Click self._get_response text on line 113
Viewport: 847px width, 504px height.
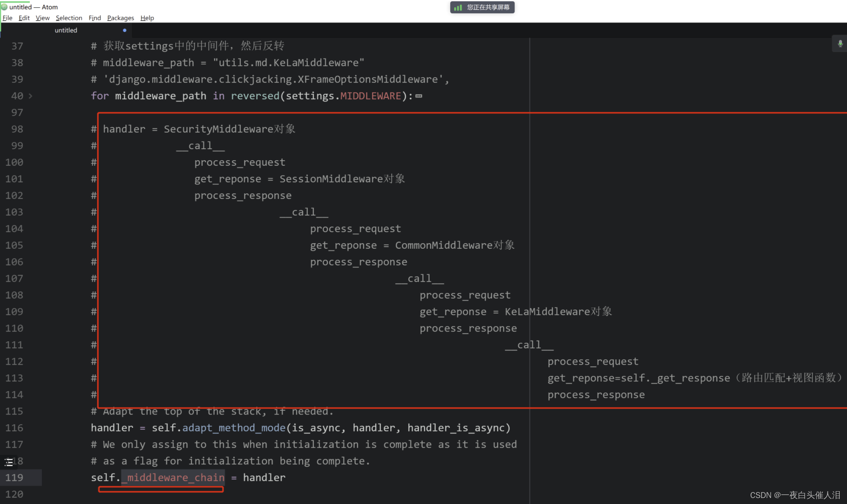coord(675,378)
